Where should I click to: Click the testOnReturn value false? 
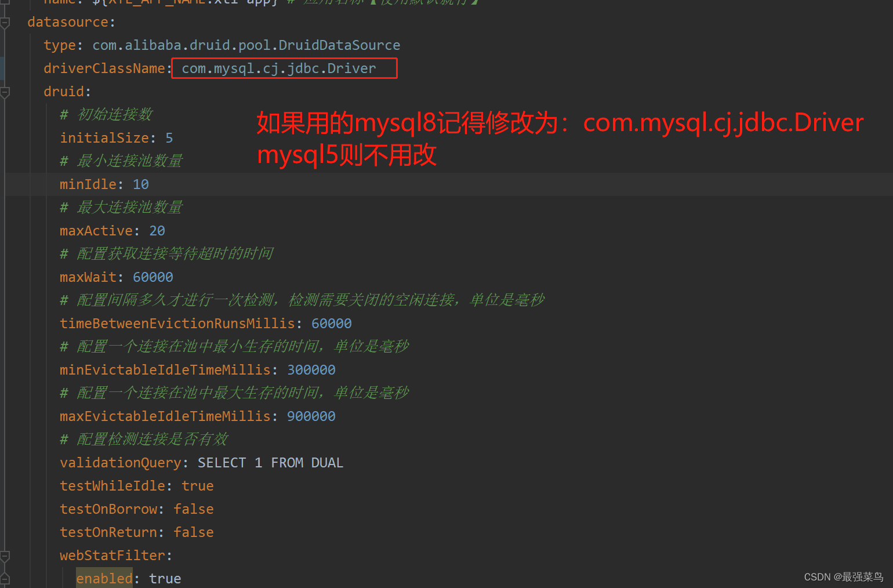click(x=194, y=532)
